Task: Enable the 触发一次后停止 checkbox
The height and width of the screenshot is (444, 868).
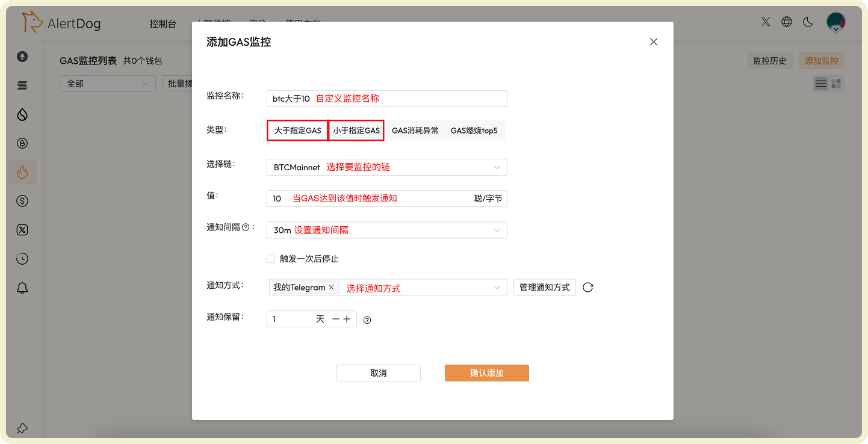Action: 271,259
